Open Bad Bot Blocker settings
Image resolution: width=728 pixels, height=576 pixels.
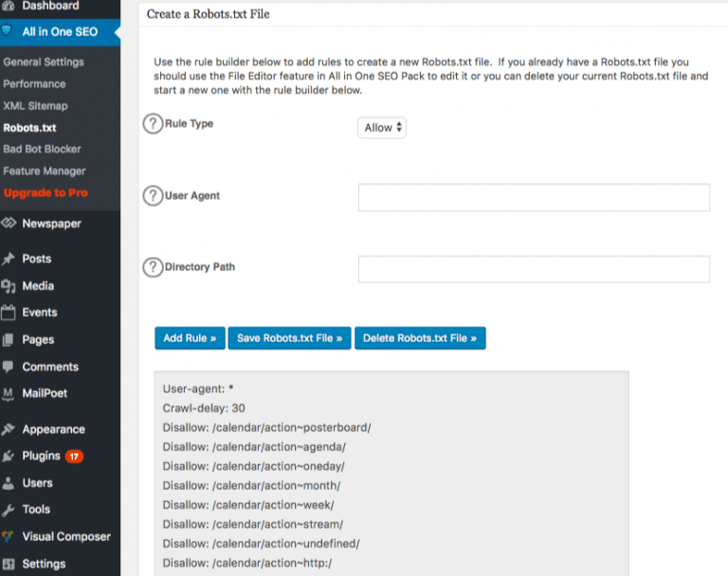click(x=42, y=149)
